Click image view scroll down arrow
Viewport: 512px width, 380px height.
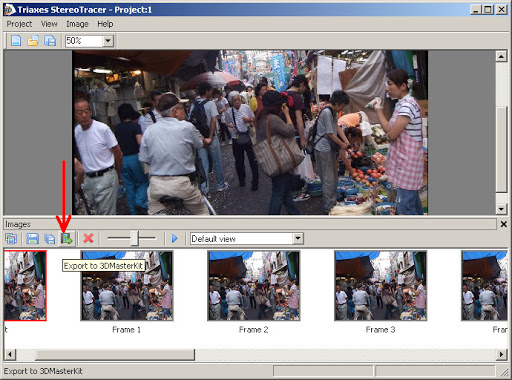(x=501, y=209)
